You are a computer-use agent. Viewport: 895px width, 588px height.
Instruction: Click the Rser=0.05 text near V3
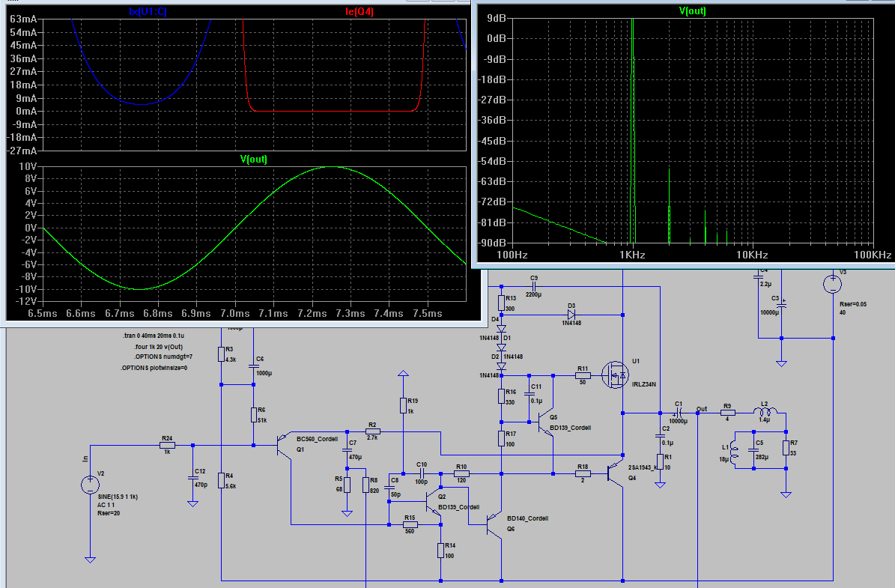[x=853, y=304]
